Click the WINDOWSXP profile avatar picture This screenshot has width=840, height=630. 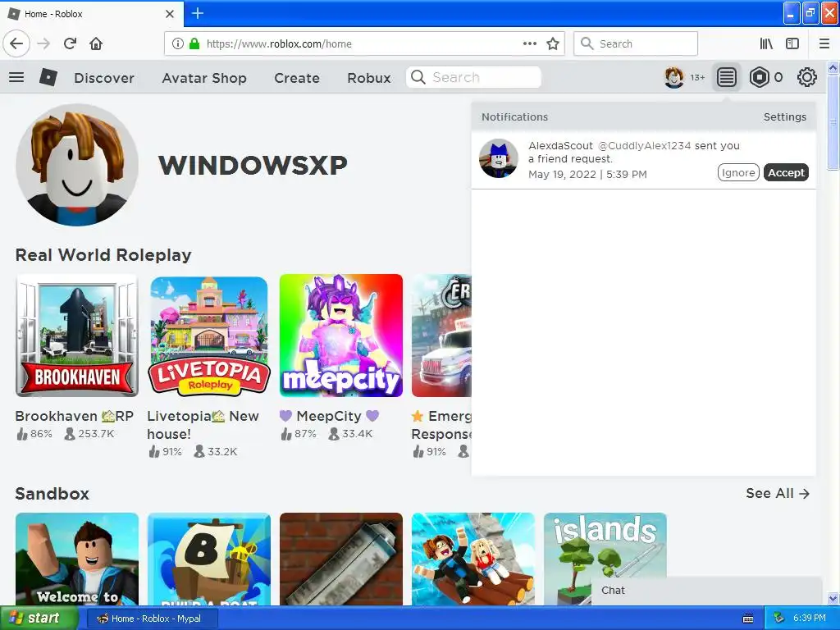pos(77,164)
